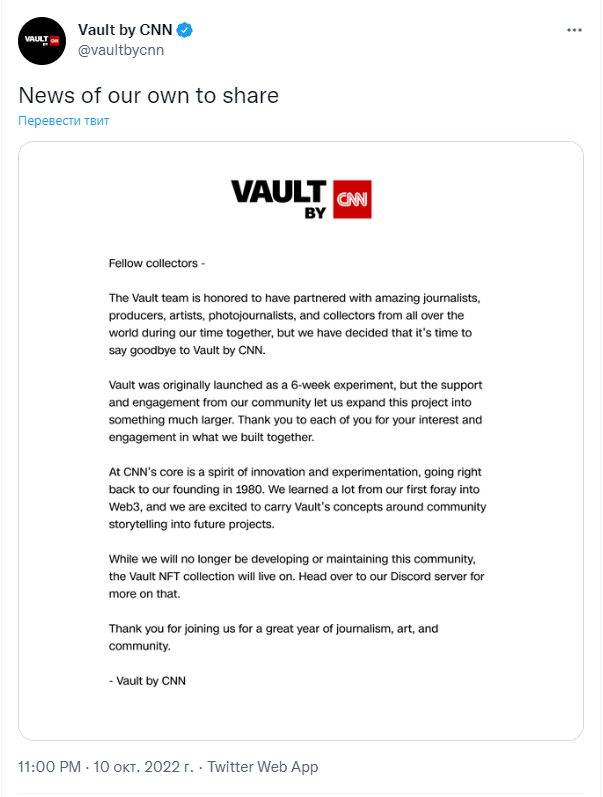This screenshot has height=797, width=603.
Task: Click the small BY text in logo
Action: [x=315, y=213]
